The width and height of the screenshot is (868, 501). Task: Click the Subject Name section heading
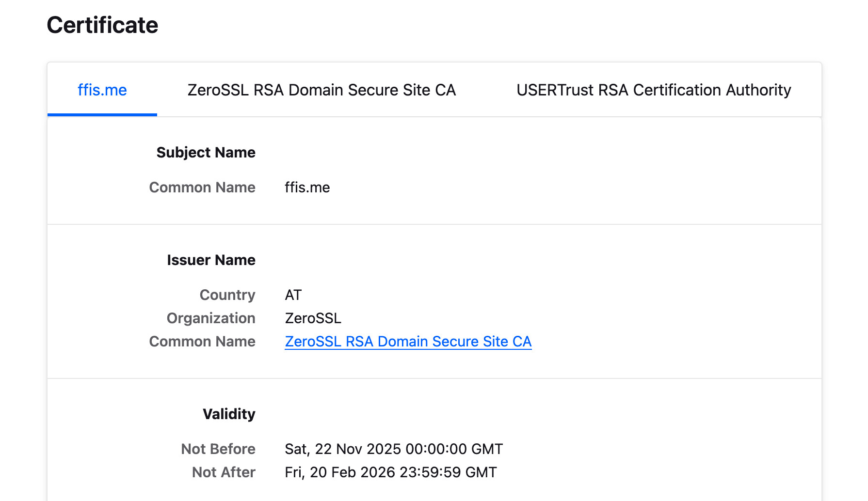click(x=206, y=153)
